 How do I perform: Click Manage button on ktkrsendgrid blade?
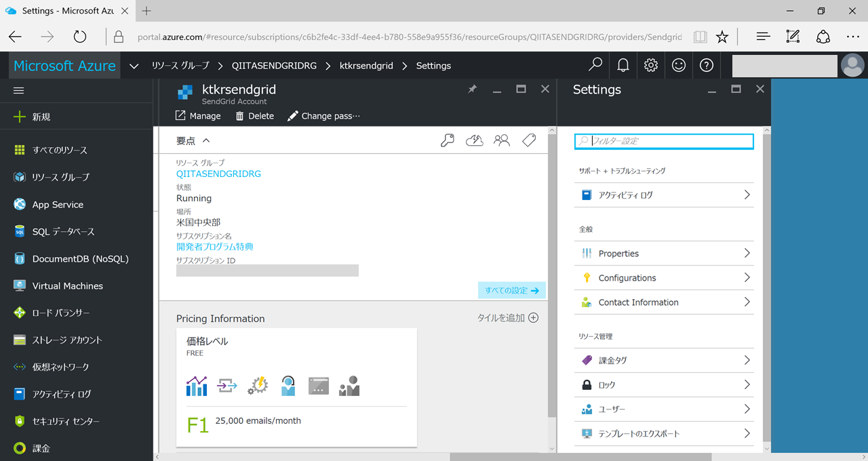pos(198,116)
